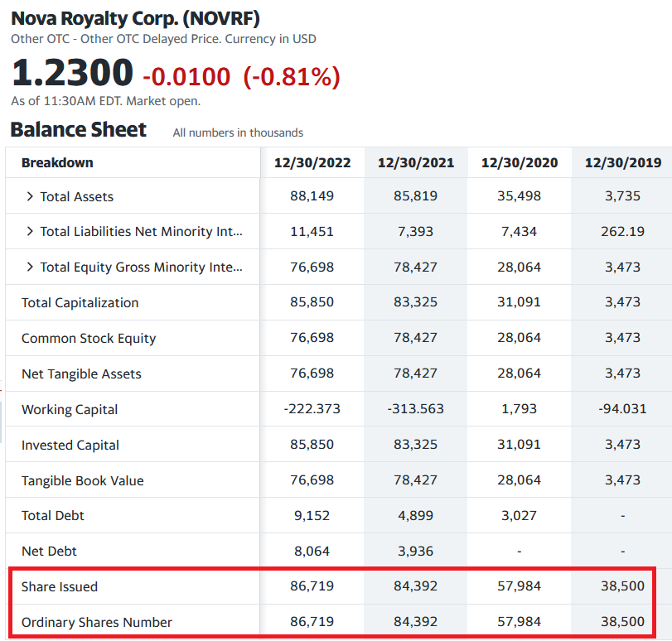Click the Net Tangible Assets row label
This screenshot has height=641, width=672.
[x=81, y=374]
